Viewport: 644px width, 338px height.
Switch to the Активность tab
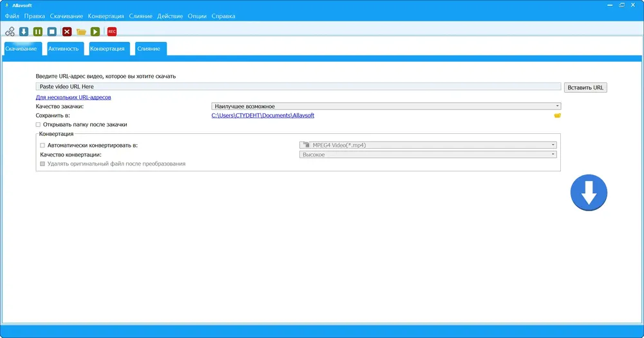pos(65,48)
